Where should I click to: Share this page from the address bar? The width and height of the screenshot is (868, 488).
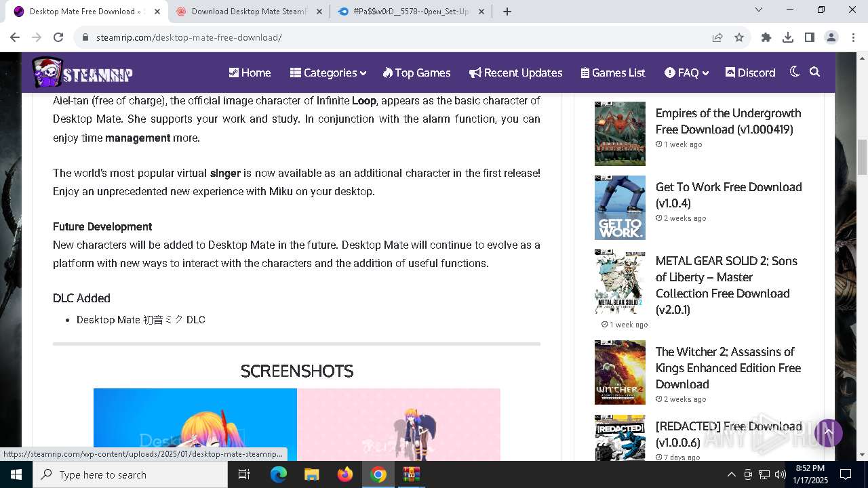pos(717,37)
